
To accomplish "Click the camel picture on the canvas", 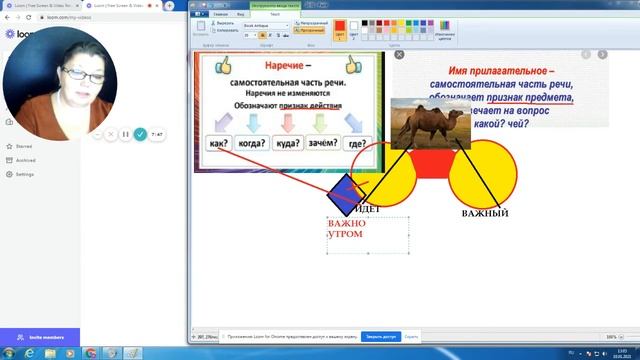I will tap(431, 124).
